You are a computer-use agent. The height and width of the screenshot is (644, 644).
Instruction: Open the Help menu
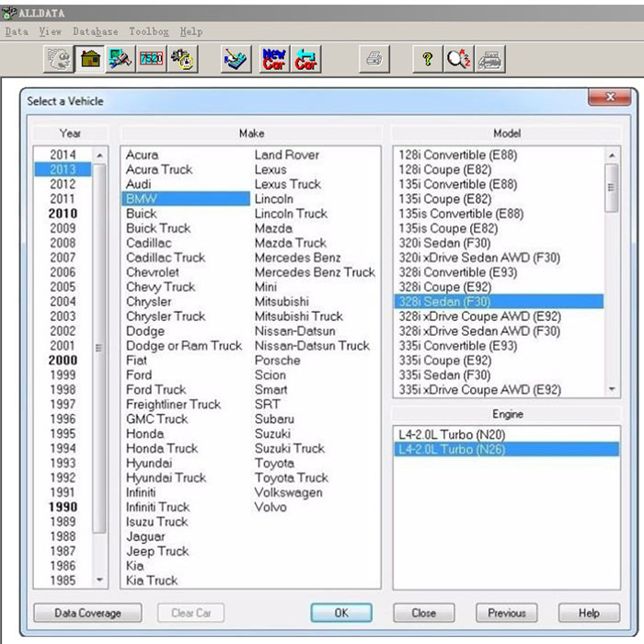pyautogui.click(x=191, y=31)
